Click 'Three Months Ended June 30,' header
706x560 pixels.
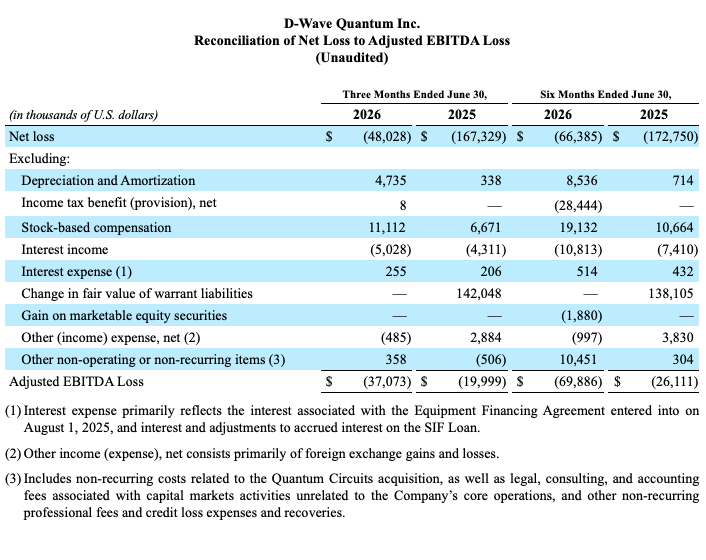pos(415,95)
